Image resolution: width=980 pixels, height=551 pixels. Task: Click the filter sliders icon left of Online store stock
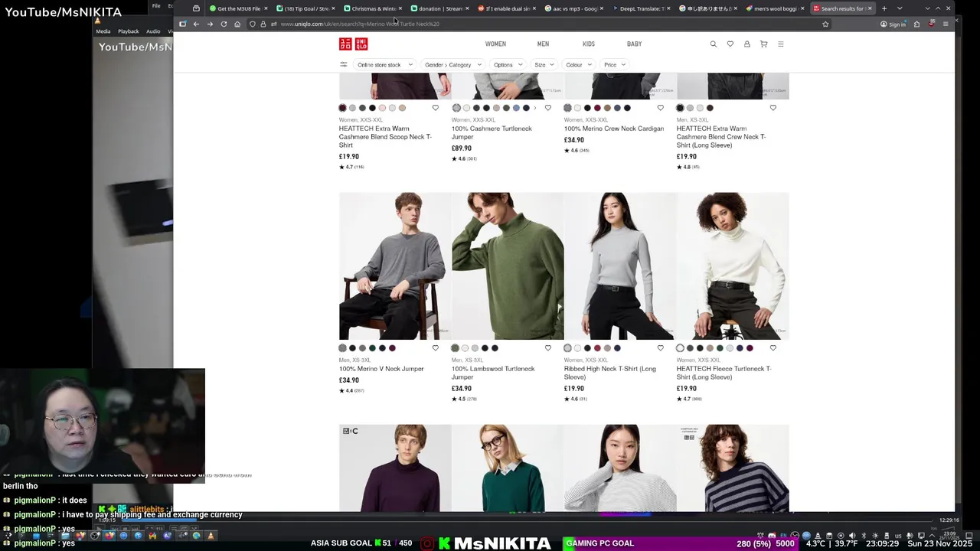click(x=344, y=64)
